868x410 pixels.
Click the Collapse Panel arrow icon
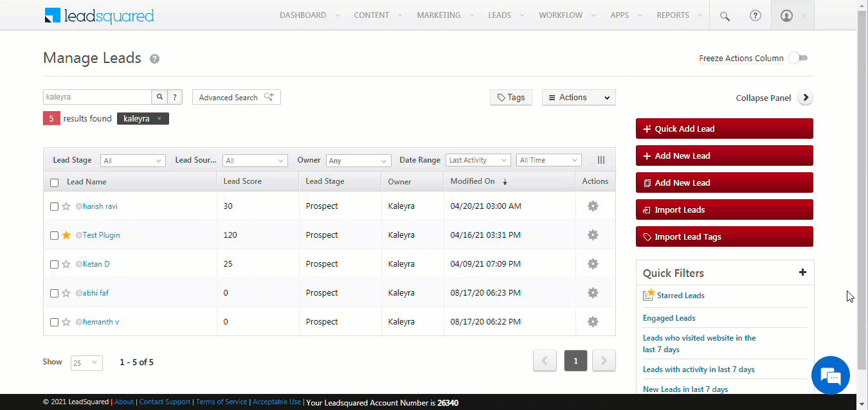(x=805, y=98)
